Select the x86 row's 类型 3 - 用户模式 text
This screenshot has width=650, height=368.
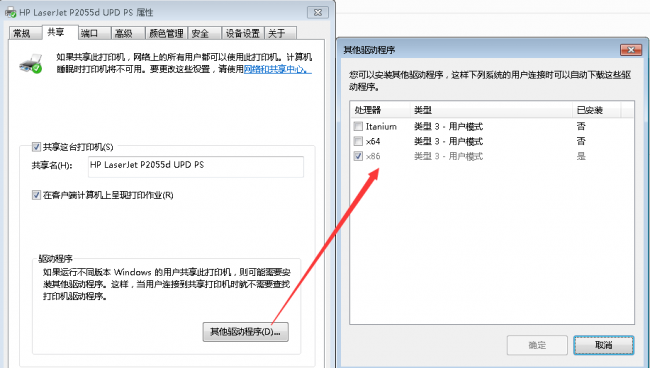pyautogui.click(x=449, y=156)
